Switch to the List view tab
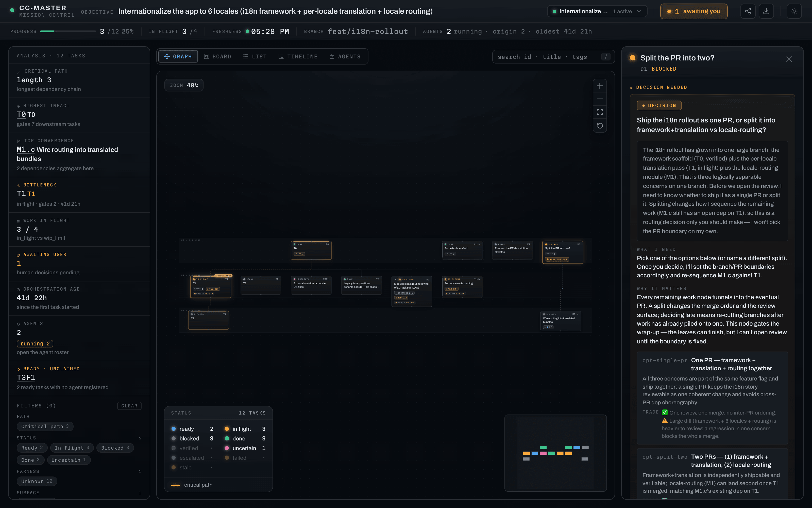 (255, 56)
